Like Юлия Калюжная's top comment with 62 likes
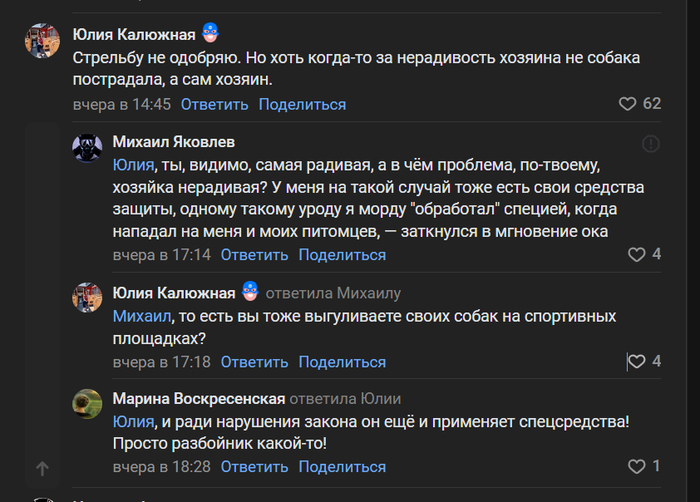700x502 pixels. (628, 104)
